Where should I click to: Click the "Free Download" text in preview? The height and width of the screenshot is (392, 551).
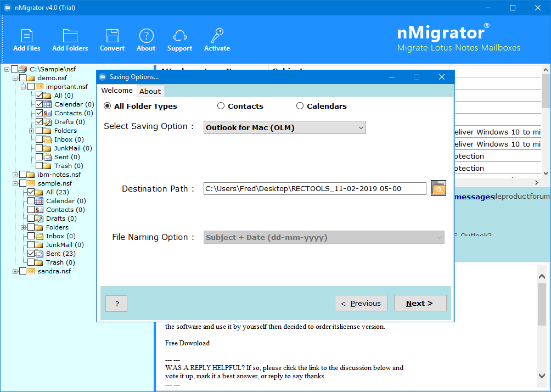[187, 343]
